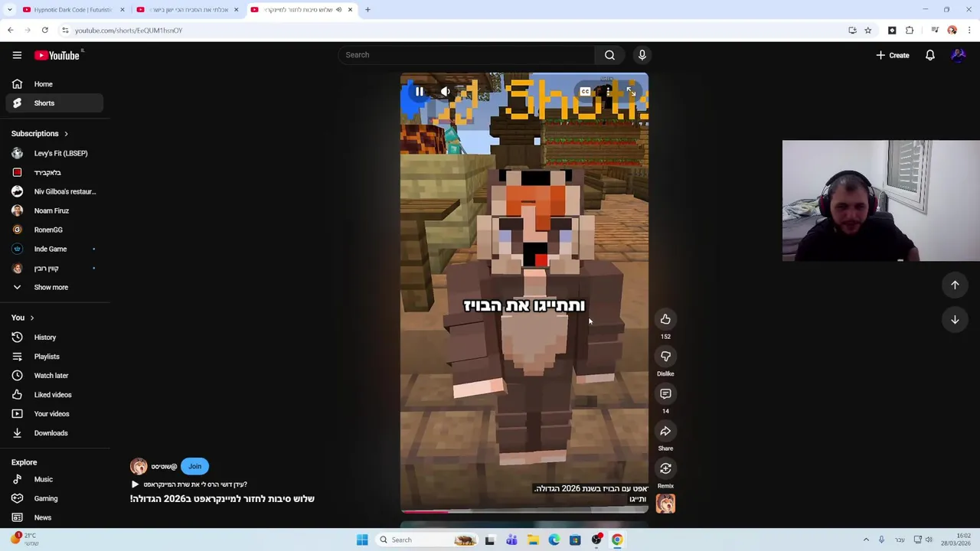Open Downloads in the sidebar
The width and height of the screenshot is (980, 551).
point(54,433)
